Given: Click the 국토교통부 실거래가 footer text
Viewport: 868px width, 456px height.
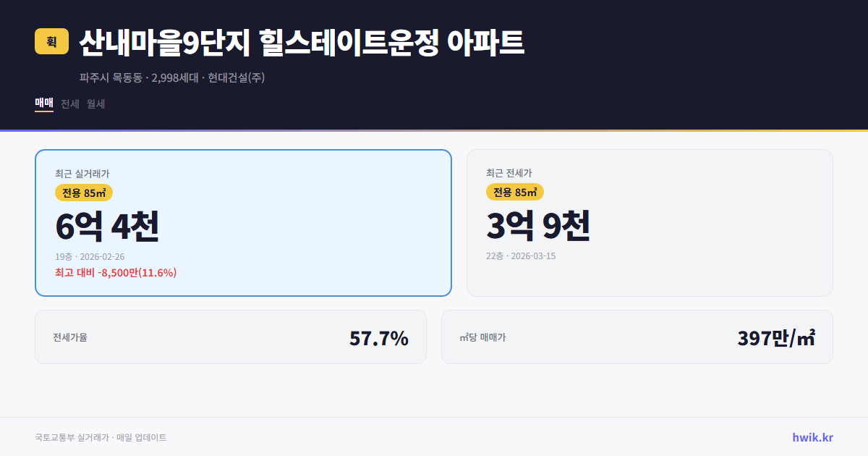Looking at the screenshot, I should 69,437.
